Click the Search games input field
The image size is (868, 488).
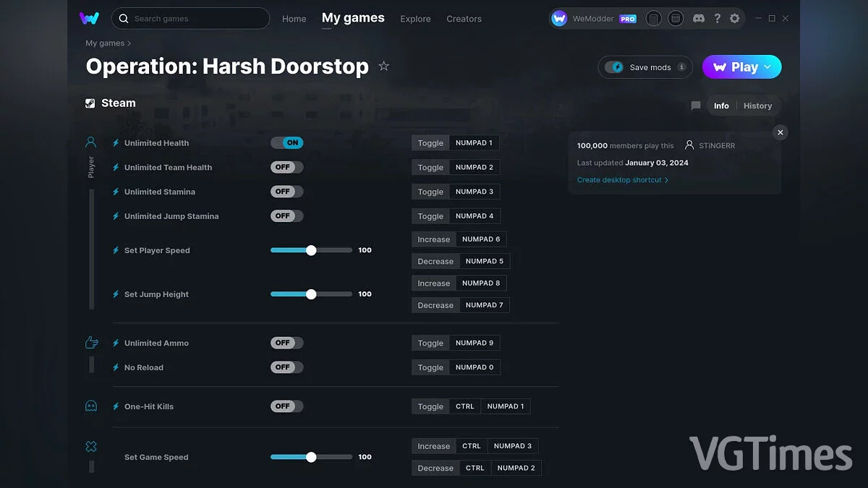click(x=190, y=18)
